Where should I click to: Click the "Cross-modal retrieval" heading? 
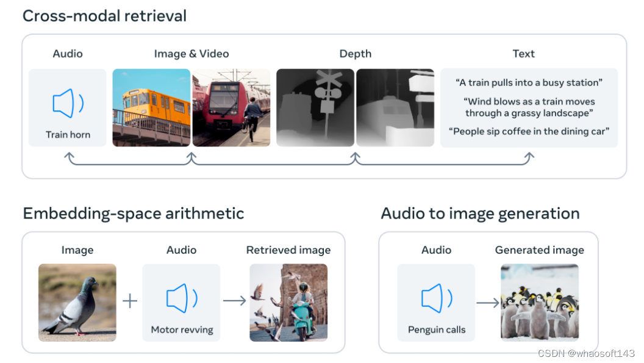pyautogui.click(x=104, y=16)
